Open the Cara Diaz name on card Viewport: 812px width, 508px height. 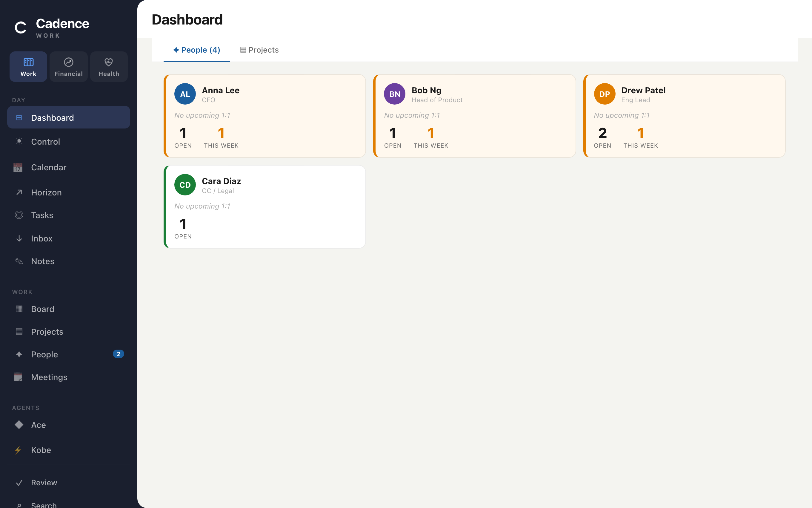point(222,181)
